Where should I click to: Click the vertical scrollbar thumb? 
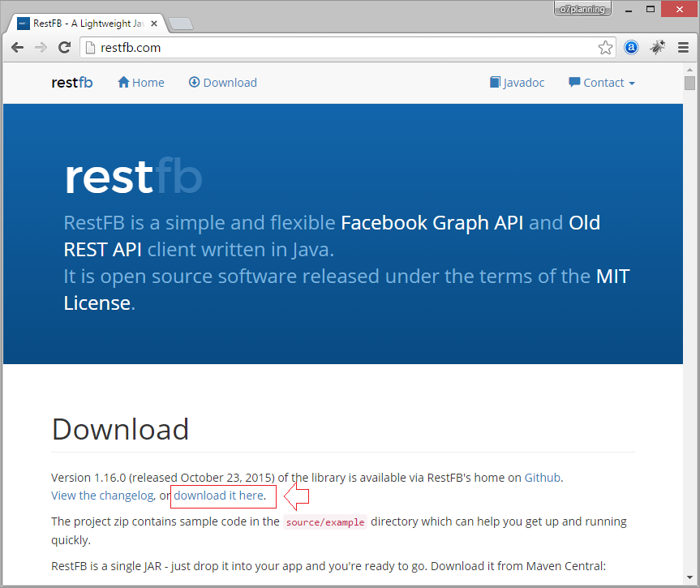[x=689, y=83]
